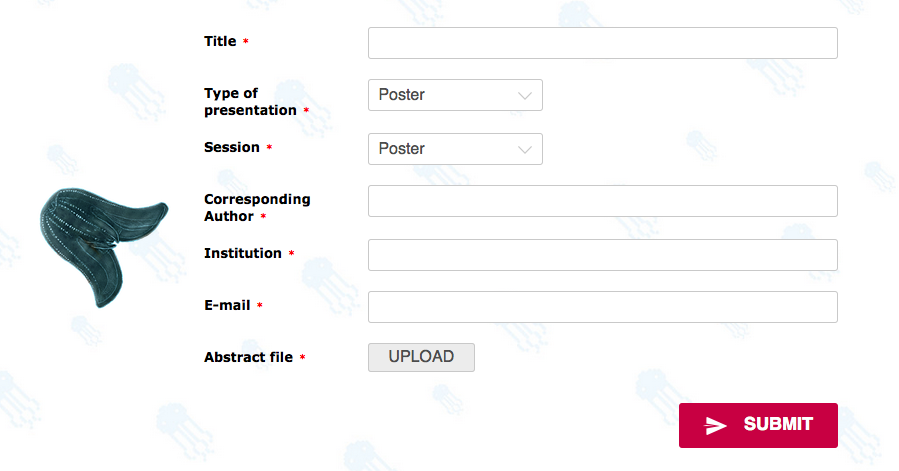Select the Institution input box
Viewport: 899px width, 471px height.
(603, 255)
